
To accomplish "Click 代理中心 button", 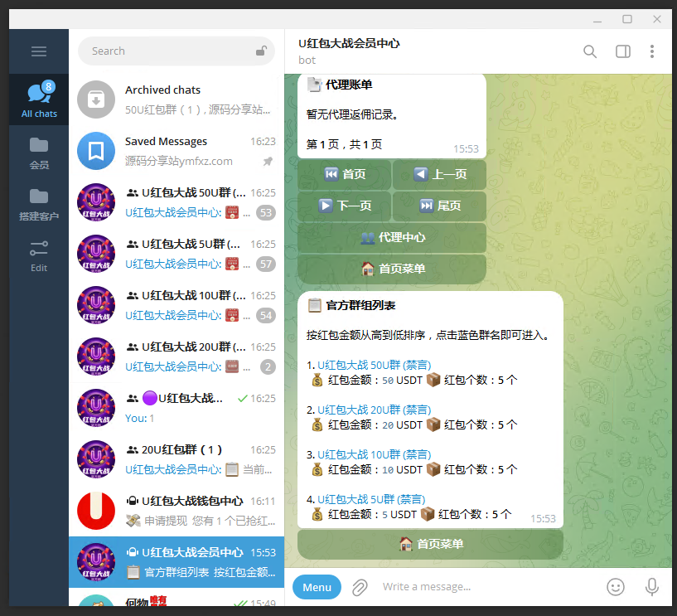I will (x=392, y=237).
